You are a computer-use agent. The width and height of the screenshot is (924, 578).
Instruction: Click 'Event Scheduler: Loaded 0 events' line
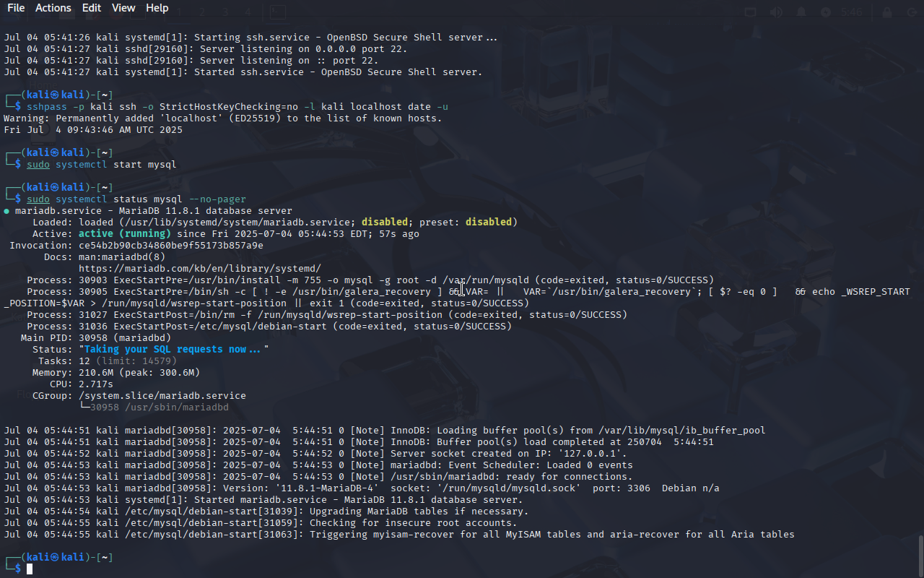pyautogui.click(x=318, y=465)
